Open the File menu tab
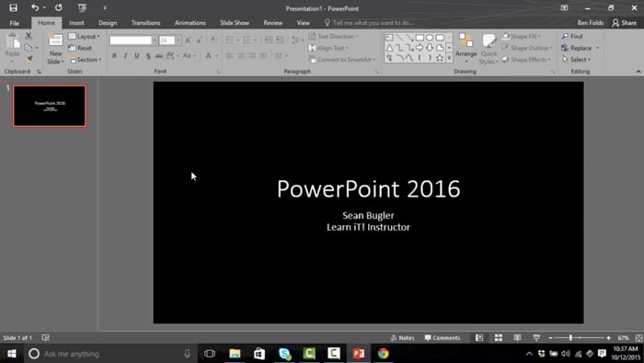The image size is (644, 363). [15, 23]
